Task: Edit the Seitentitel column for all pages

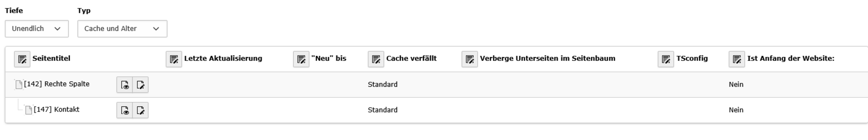Action: (x=22, y=59)
